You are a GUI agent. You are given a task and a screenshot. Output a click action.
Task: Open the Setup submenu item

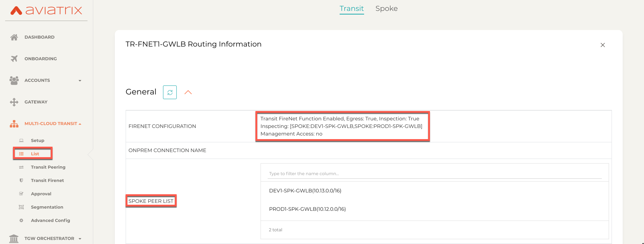pos(37,141)
